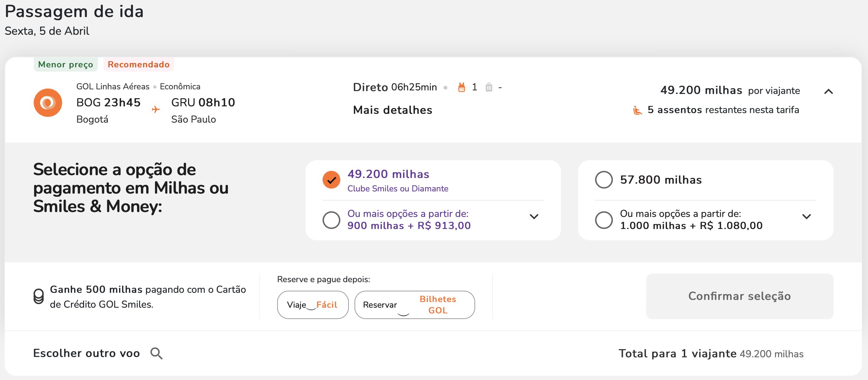The width and height of the screenshot is (868, 380).
Task: Click the magnifier icon to search another flight
Action: pyautogui.click(x=156, y=353)
